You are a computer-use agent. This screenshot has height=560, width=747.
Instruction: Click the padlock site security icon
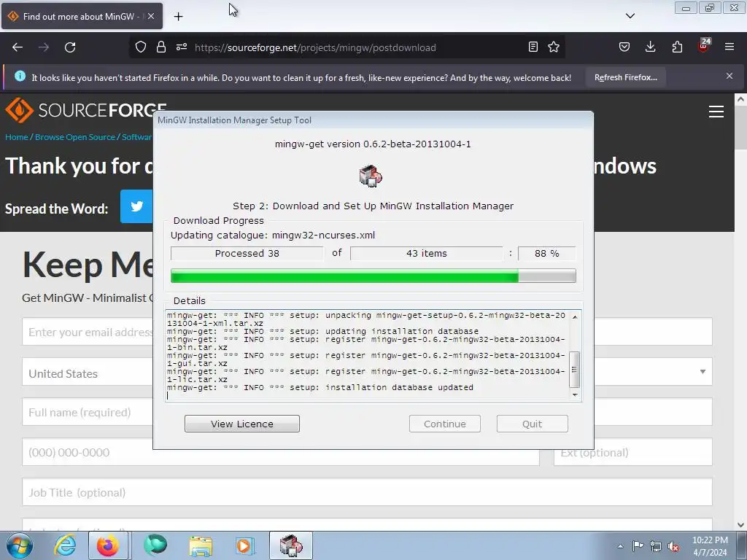161,47
